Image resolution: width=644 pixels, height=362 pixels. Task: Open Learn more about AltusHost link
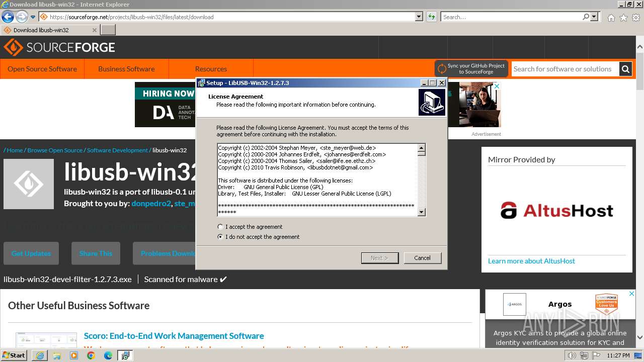coord(531,261)
